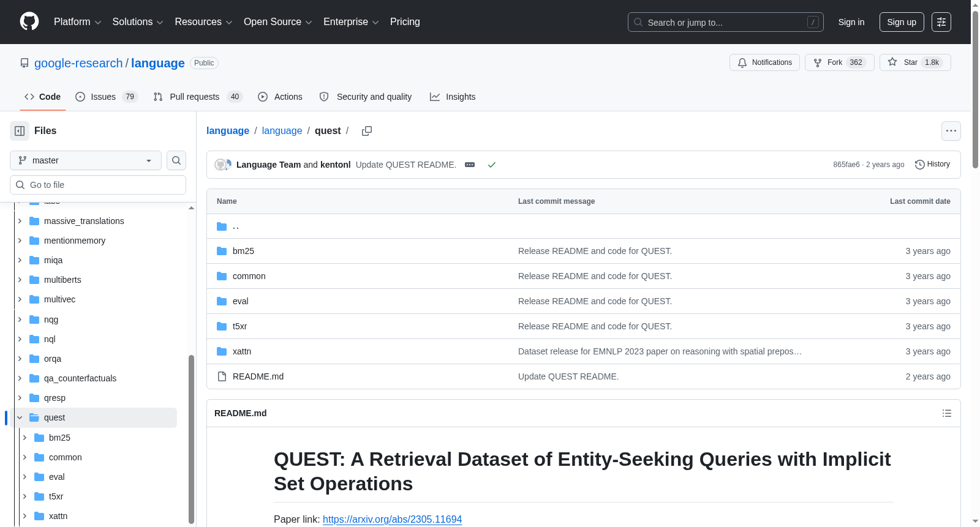This screenshot has width=980, height=527.
Task: Click the Language Team avatar icon
Action: click(221, 165)
